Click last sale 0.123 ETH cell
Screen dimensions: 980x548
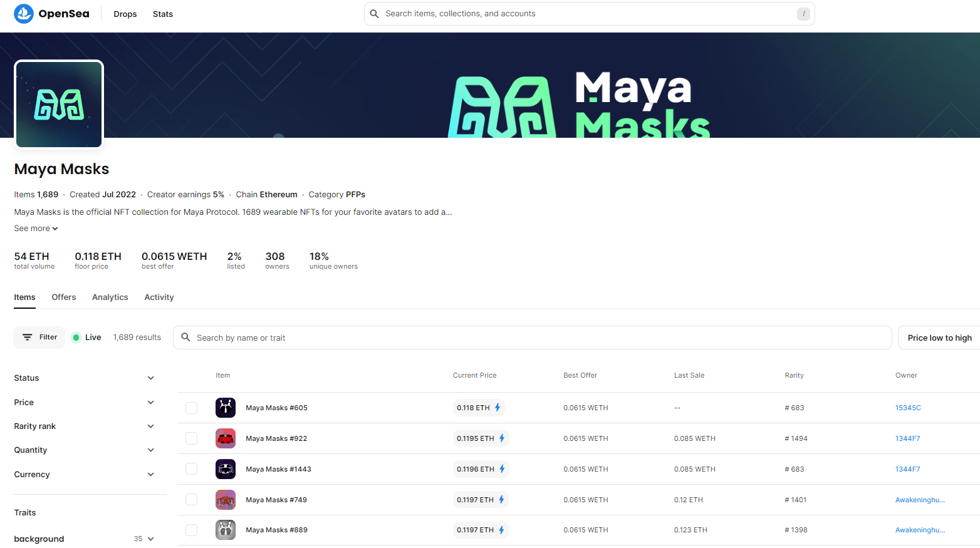[x=691, y=530]
